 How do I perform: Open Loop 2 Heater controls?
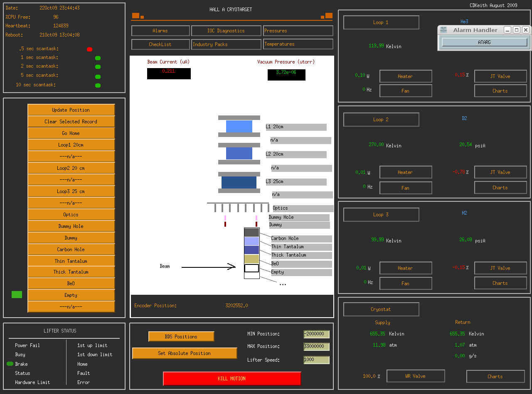coord(406,172)
